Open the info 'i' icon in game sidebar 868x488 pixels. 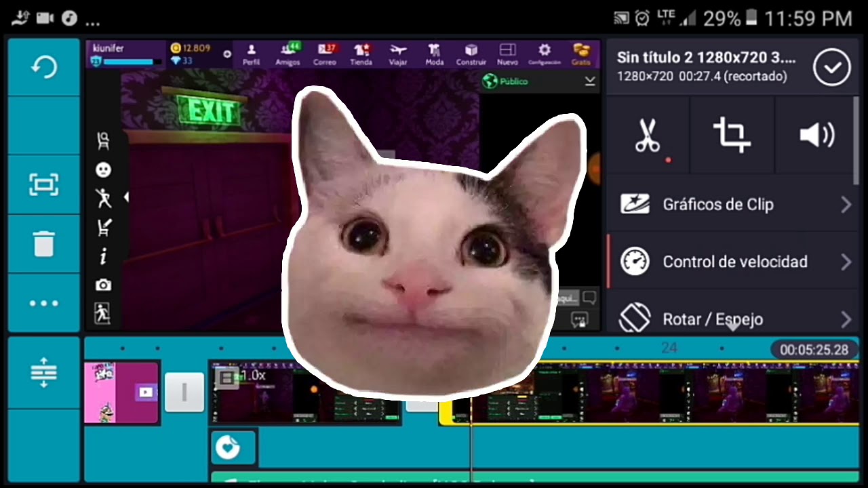point(103,256)
